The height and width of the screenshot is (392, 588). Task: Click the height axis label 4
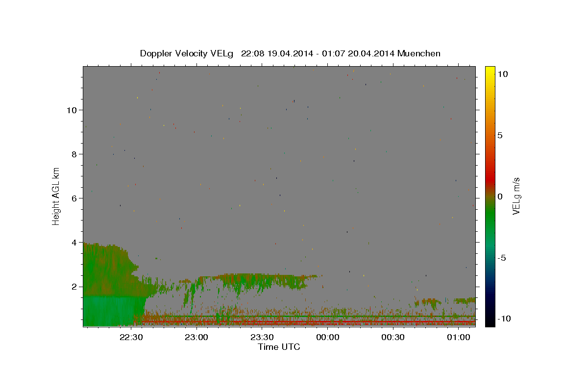73,242
